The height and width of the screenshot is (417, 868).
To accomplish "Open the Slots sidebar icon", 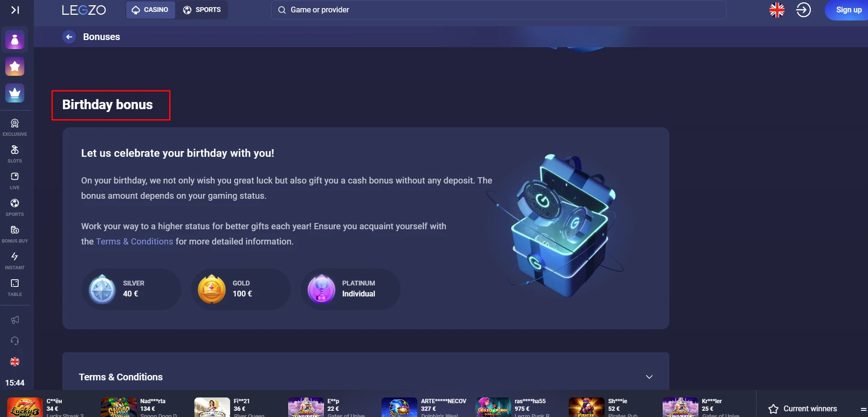I will [x=15, y=154].
